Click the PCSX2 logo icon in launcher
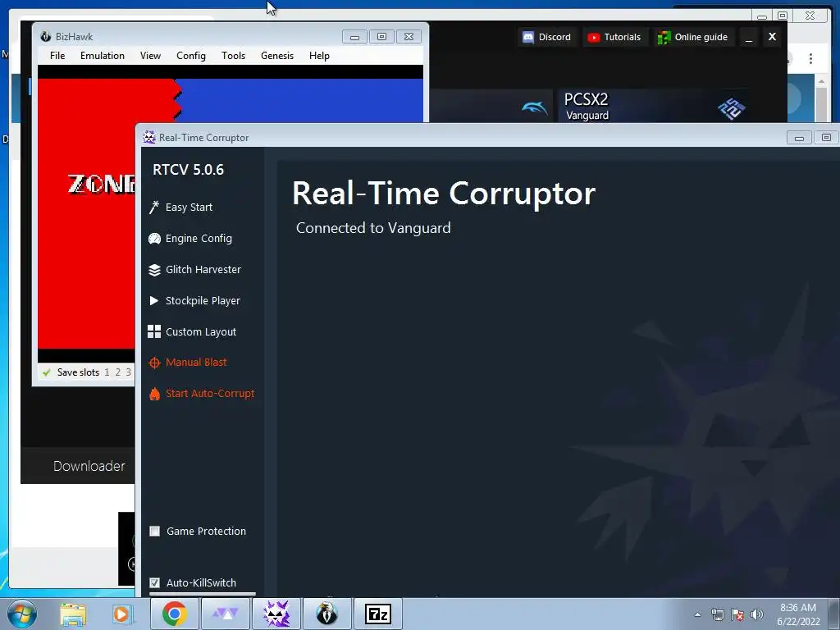Screen dimensions: 840x630 click(x=731, y=109)
